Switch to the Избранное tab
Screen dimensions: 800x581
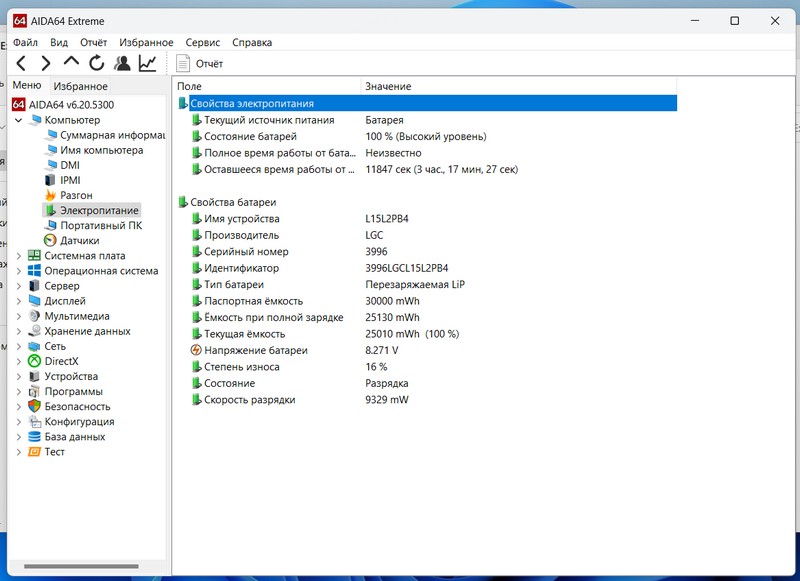[81, 87]
